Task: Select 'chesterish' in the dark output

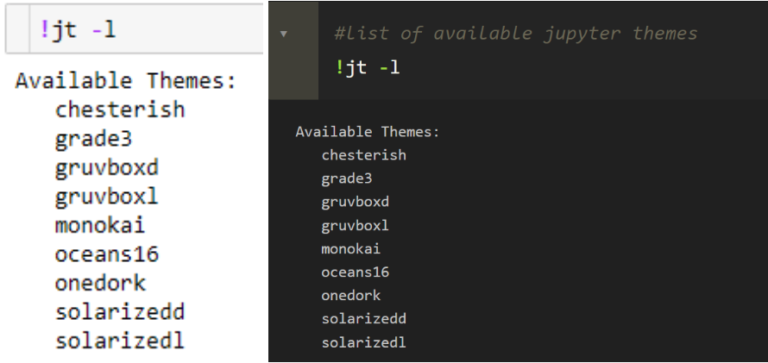Action: [x=364, y=155]
